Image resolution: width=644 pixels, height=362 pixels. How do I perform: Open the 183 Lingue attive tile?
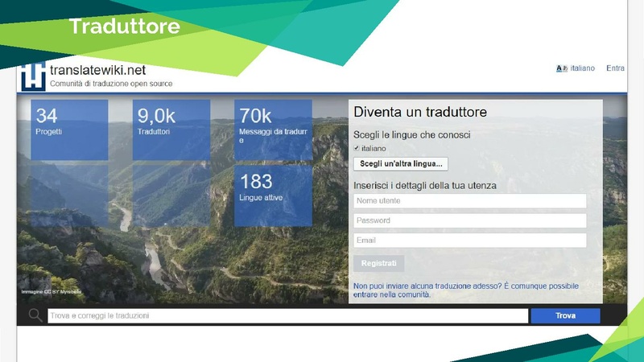click(273, 195)
